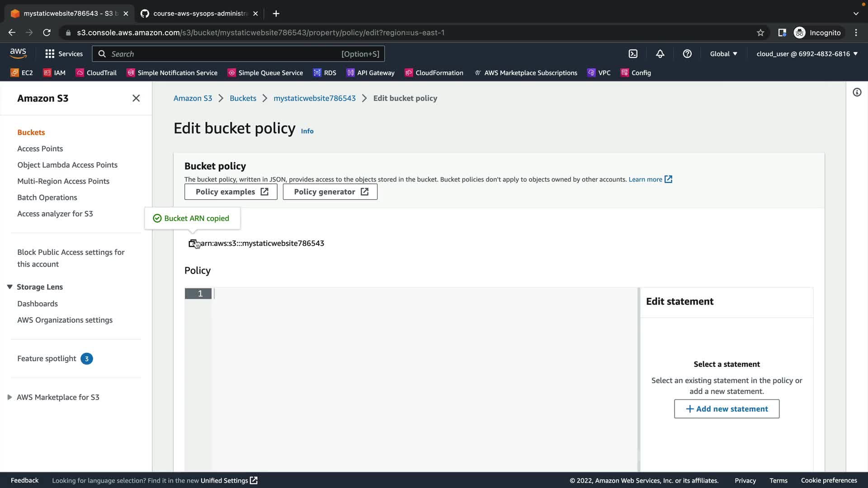
Task: Click the AWS logo home icon
Action: click(x=18, y=53)
